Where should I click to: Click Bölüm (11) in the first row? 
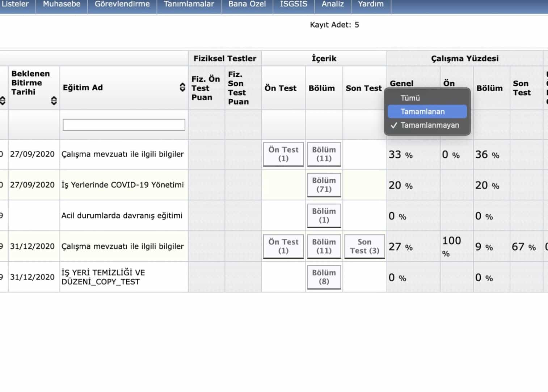(x=324, y=154)
